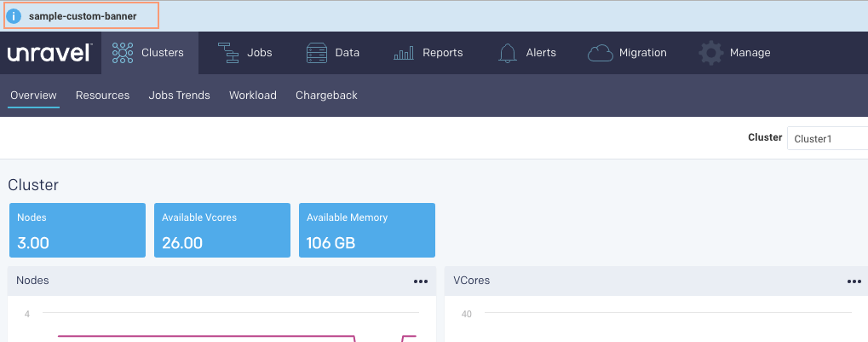The width and height of the screenshot is (868, 342).
Task: Click the Unravel logo
Action: pos(49,53)
